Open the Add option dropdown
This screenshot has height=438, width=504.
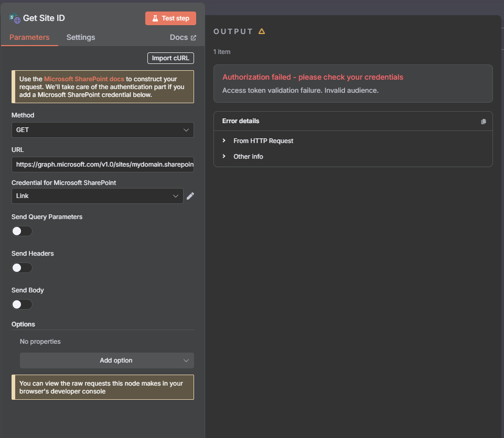click(x=106, y=360)
